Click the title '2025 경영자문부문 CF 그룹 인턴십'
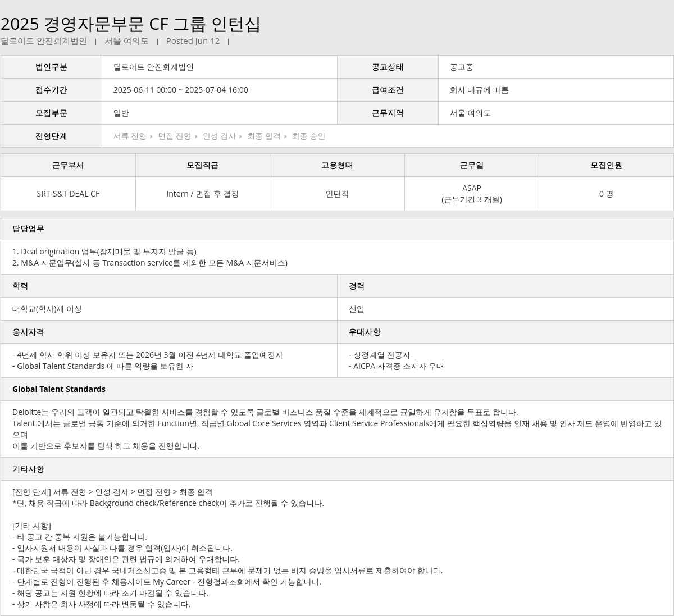The image size is (674, 616). coord(130,24)
